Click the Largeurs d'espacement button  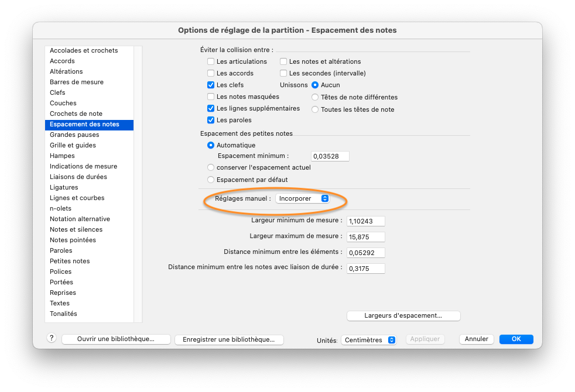(x=403, y=316)
